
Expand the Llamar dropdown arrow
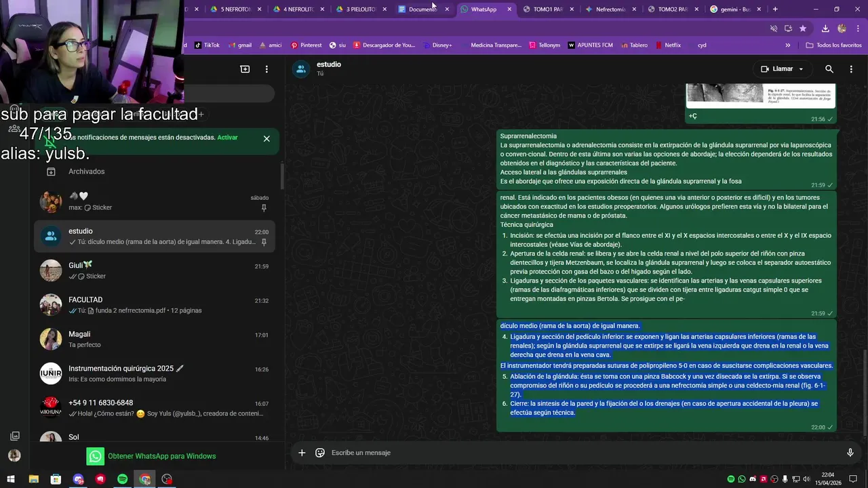point(801,69)
